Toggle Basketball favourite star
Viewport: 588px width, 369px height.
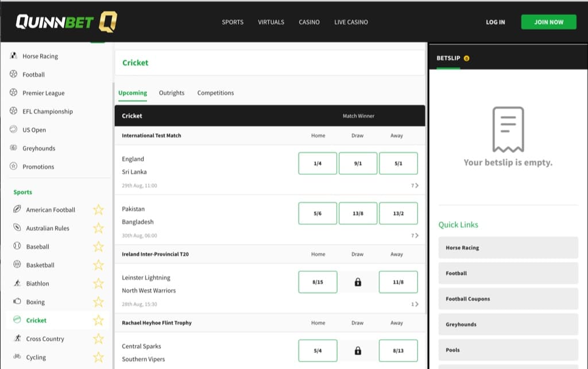point(98,264)
